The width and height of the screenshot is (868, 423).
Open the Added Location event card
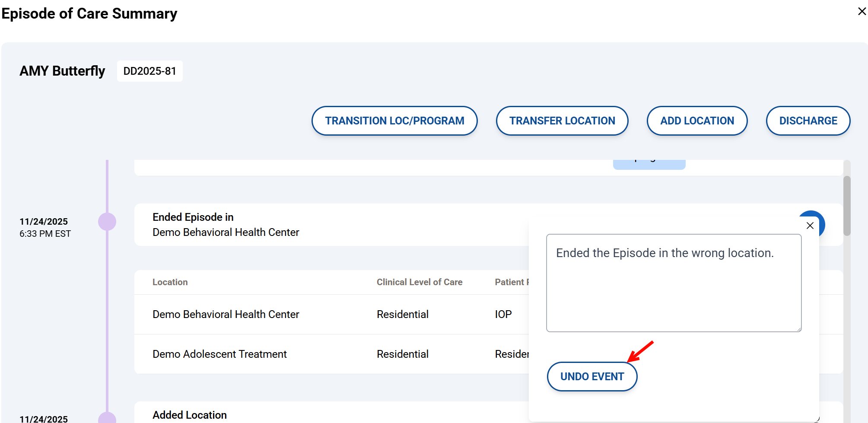coord(328,414)
